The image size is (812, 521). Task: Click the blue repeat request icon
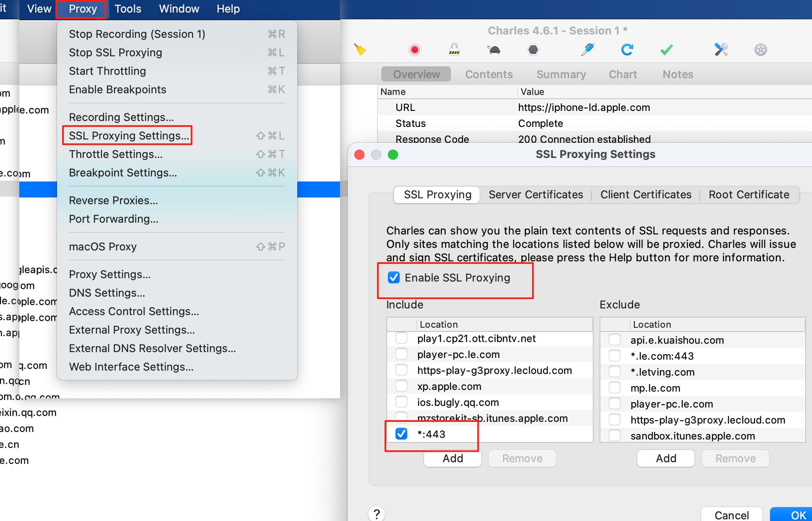[627, 50]
